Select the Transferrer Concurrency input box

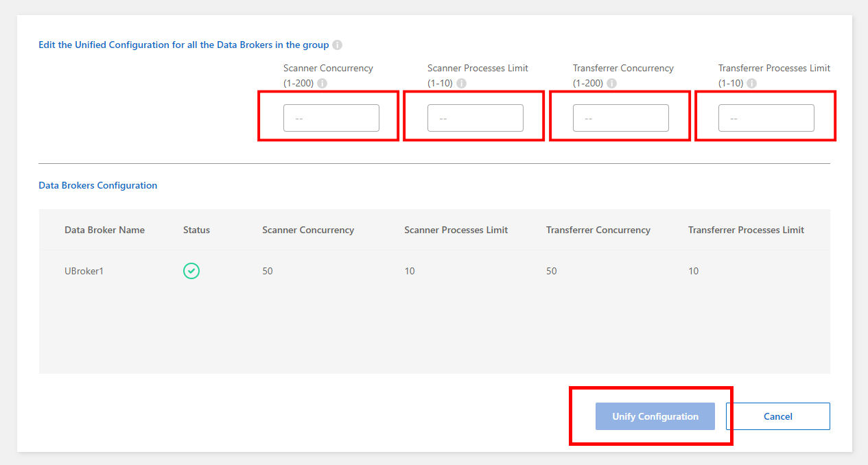(620, 118)
